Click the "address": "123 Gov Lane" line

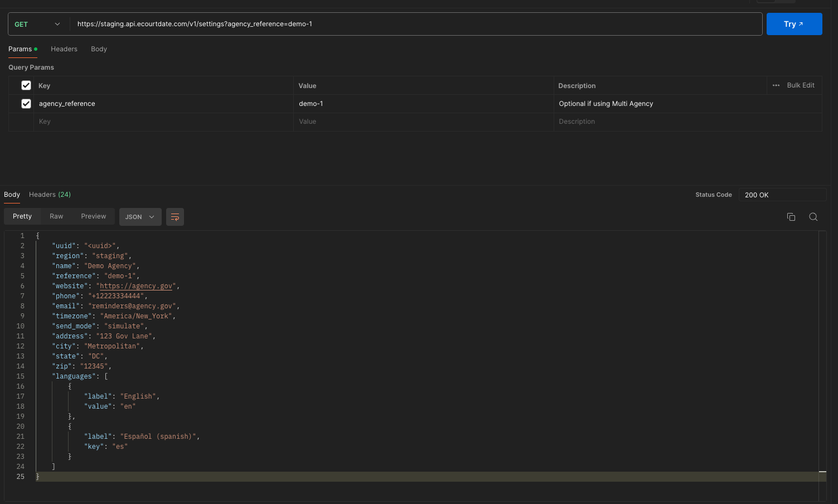tap(104, 336)
